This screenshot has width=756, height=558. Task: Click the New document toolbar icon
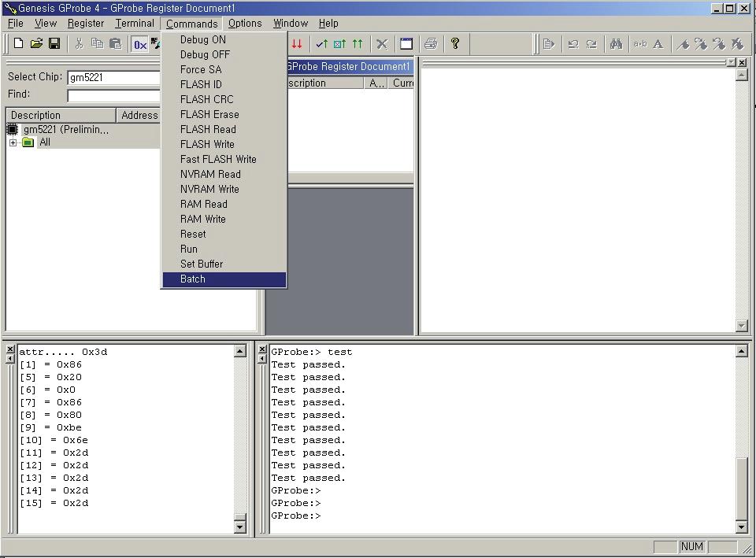pyautogui.click(x=18, y=43)
